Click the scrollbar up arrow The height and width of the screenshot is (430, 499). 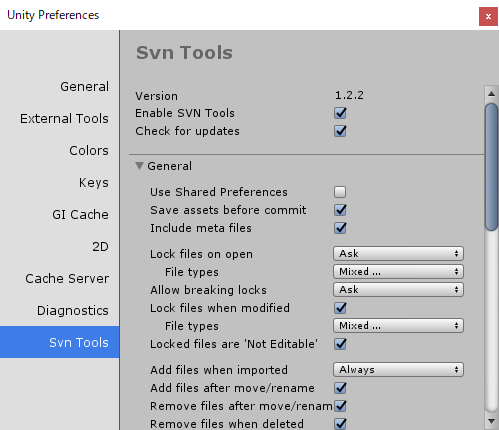[x=491, y=94]
